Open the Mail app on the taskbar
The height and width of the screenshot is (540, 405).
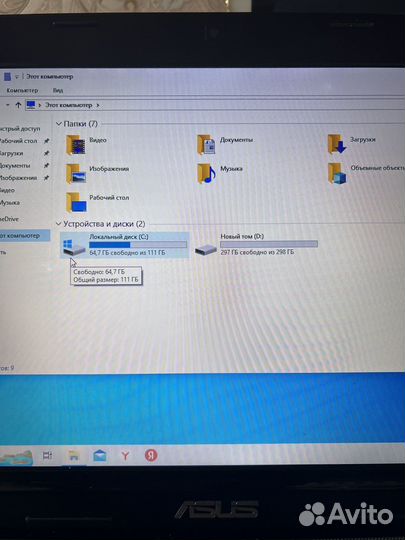[100, 456]
